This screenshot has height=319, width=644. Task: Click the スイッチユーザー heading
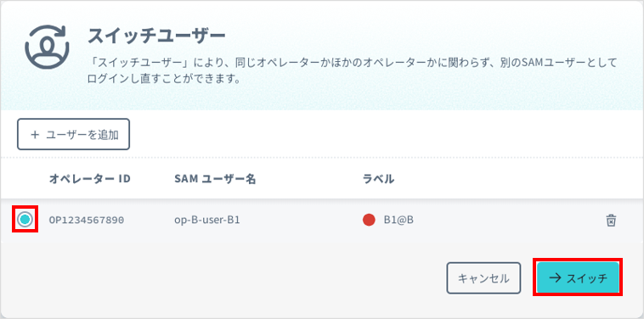[x=156, y=36]
